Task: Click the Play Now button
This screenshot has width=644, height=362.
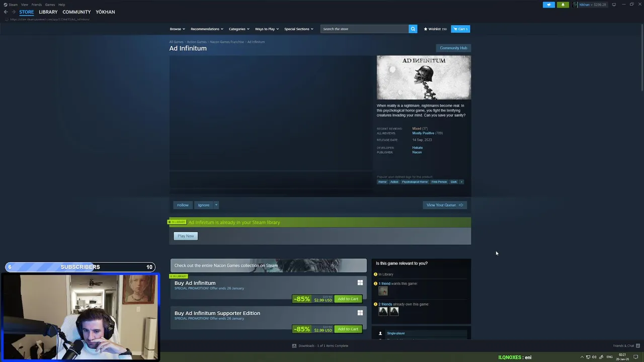Action: click(186, 236)
